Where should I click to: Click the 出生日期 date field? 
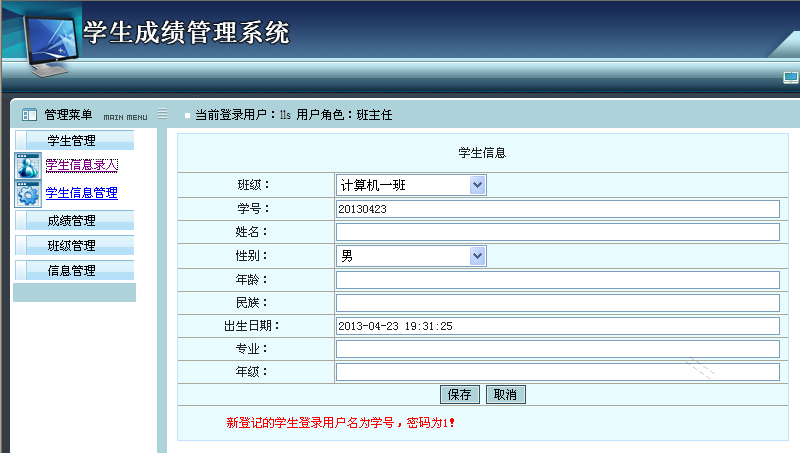(558, 326)
